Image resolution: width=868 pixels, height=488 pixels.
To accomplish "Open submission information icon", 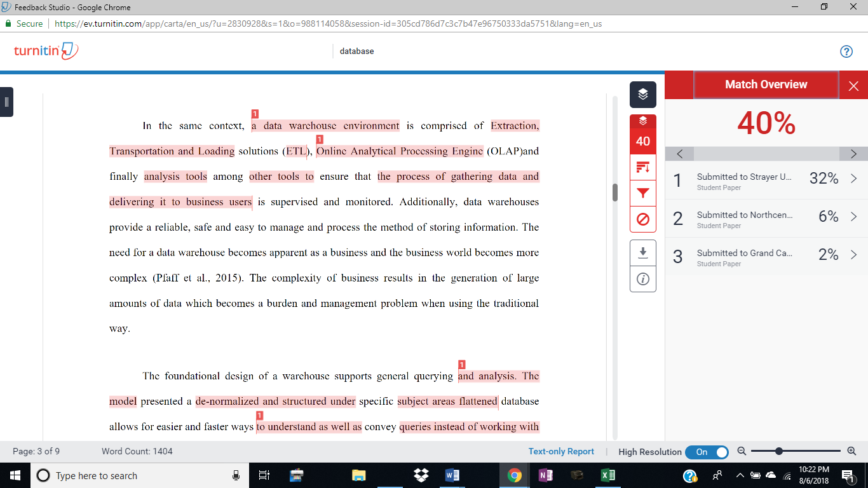I will tap(643, 279).
